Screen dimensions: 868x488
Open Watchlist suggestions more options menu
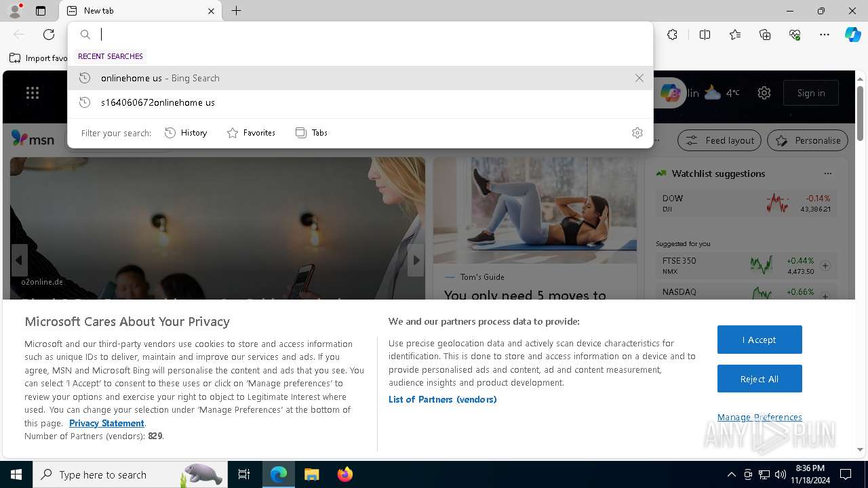(827, 174)
